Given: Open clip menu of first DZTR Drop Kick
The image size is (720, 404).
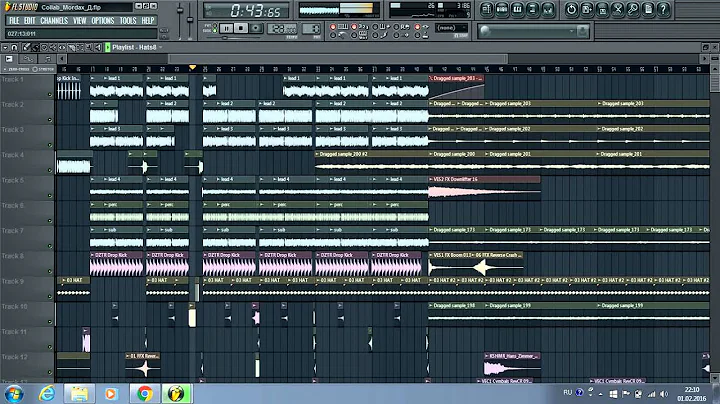Looking at the screenshot, I should (92, 255).
